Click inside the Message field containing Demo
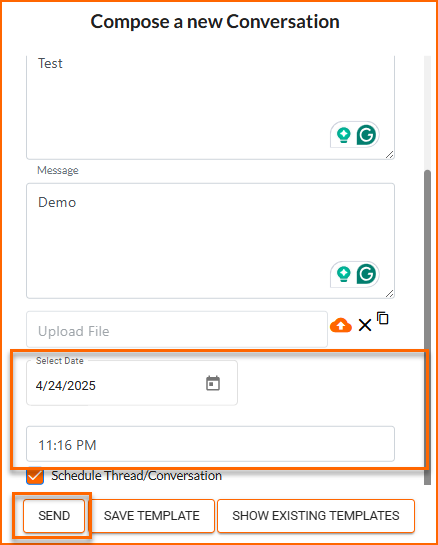This screenshot has height=545, width=438. (x=210, y=241)
